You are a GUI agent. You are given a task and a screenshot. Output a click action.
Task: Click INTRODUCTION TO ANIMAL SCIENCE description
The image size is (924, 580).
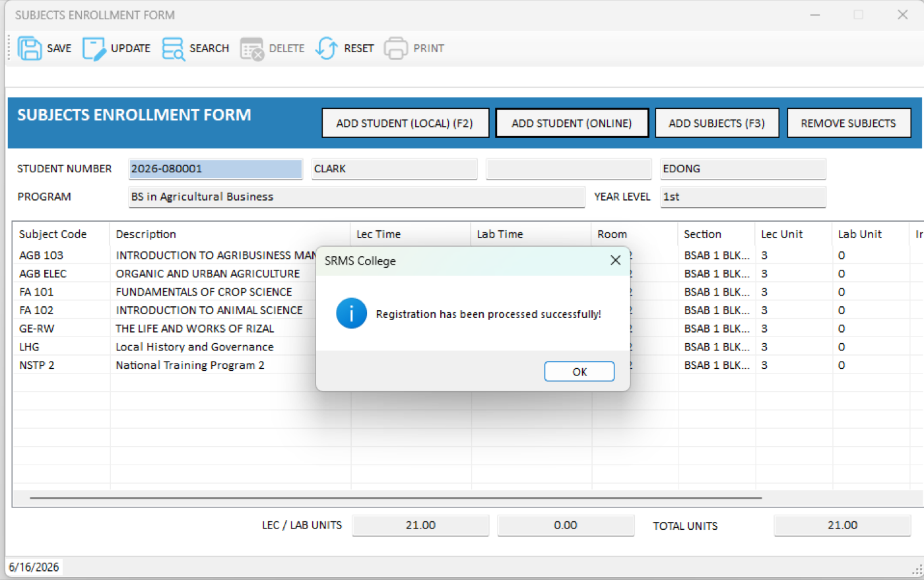point(209,310)
